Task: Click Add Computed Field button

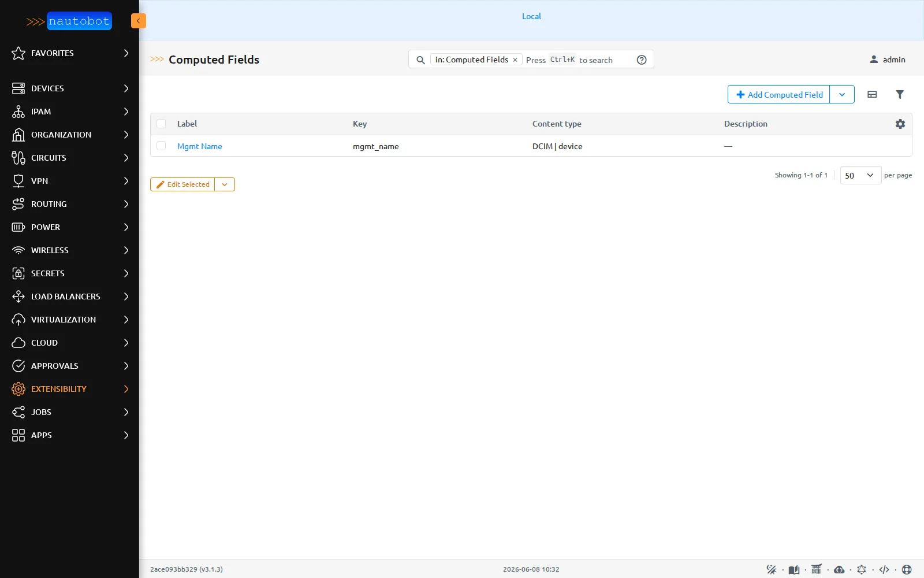Action: point(779,94)
